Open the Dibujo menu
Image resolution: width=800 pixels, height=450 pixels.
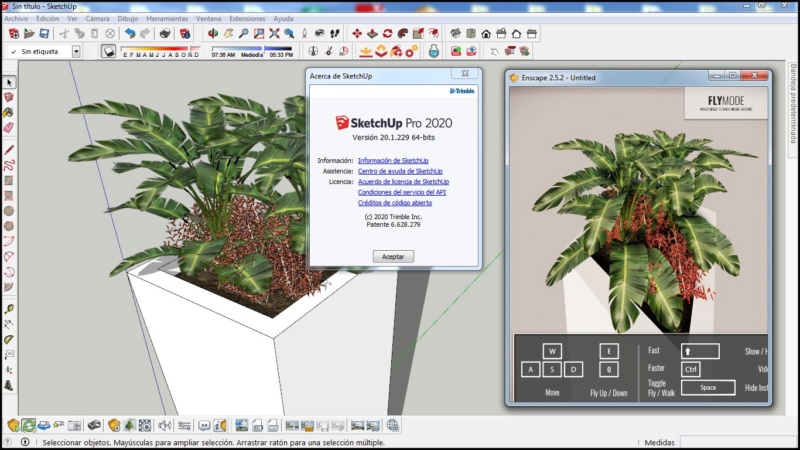click(x=128, y=18)
